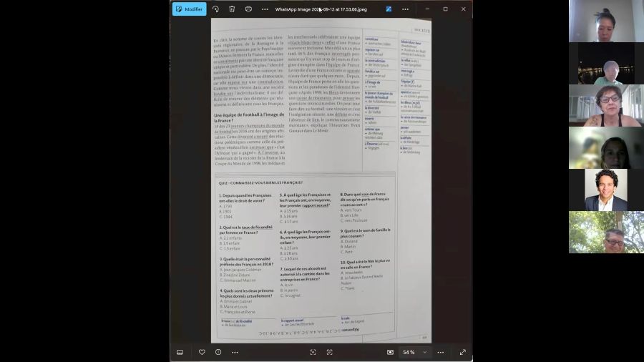Open the three-dots menu right of zoom percentage
Viewport: 644px width, 362px height.
(441, 352)
